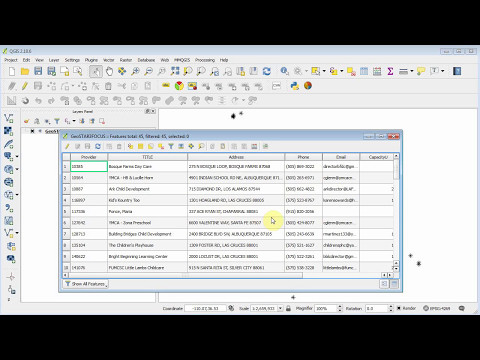Click the globe icon beside the coordinate field
The width and height of the screenshot is (480, 360).
(x=231, y=308)
